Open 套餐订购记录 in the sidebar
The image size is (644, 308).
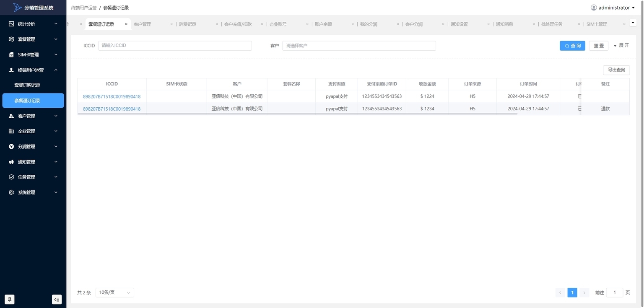[27, 85]
